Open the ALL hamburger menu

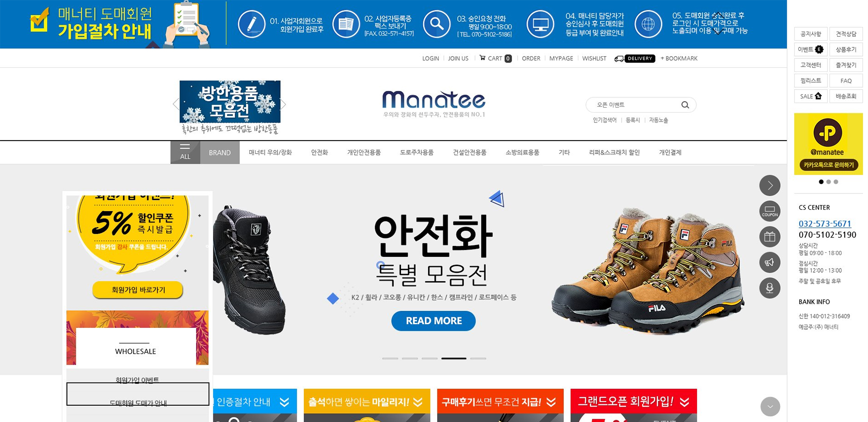(x=185, y=152)
